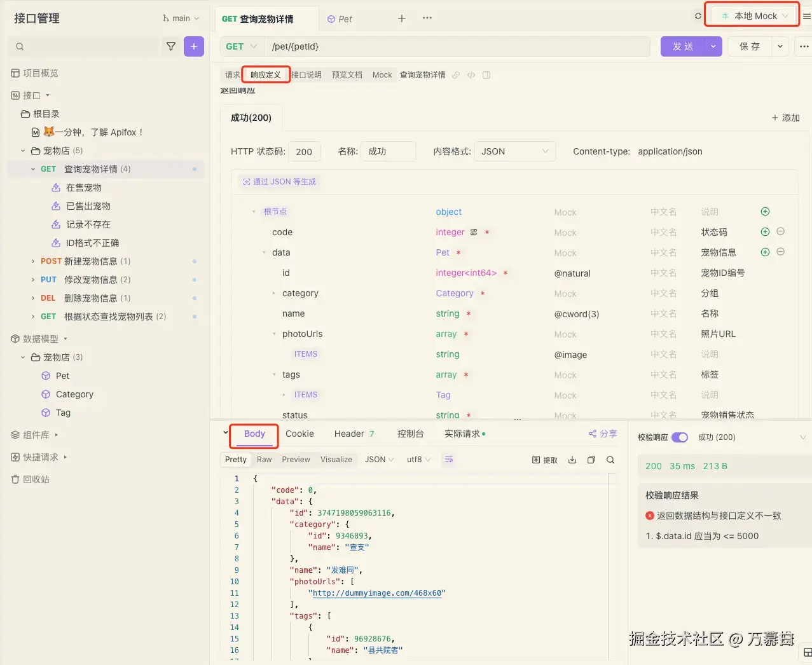Expand the category schema node
Screen dimensions: 812x665
pyautogui.click(x=274, y=293)
